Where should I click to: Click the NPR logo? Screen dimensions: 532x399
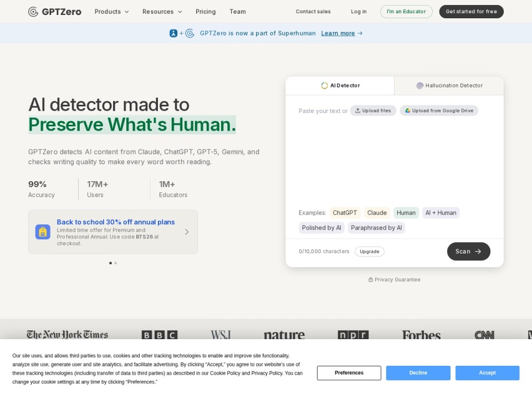(x=353, y=335)
